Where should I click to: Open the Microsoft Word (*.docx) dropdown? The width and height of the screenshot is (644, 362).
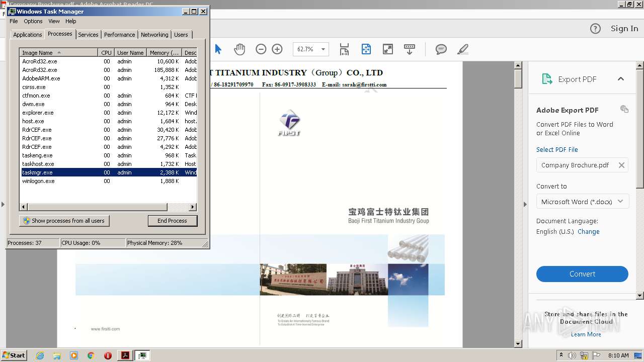coord(582,202)
